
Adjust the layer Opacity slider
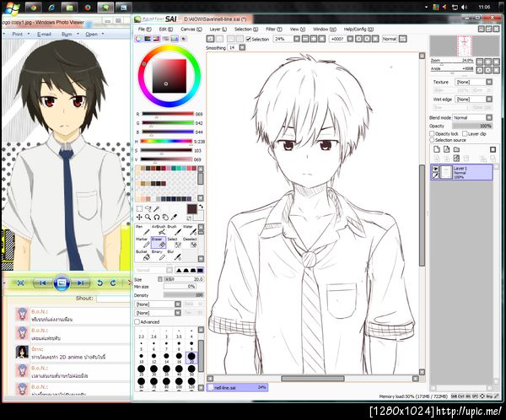point(472,126)
